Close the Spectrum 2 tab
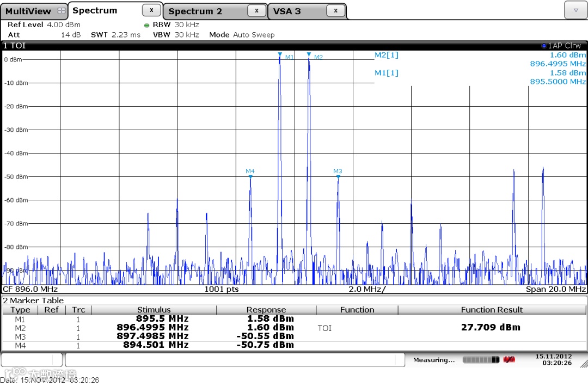 pyautogui.click(x=256, y=11)
